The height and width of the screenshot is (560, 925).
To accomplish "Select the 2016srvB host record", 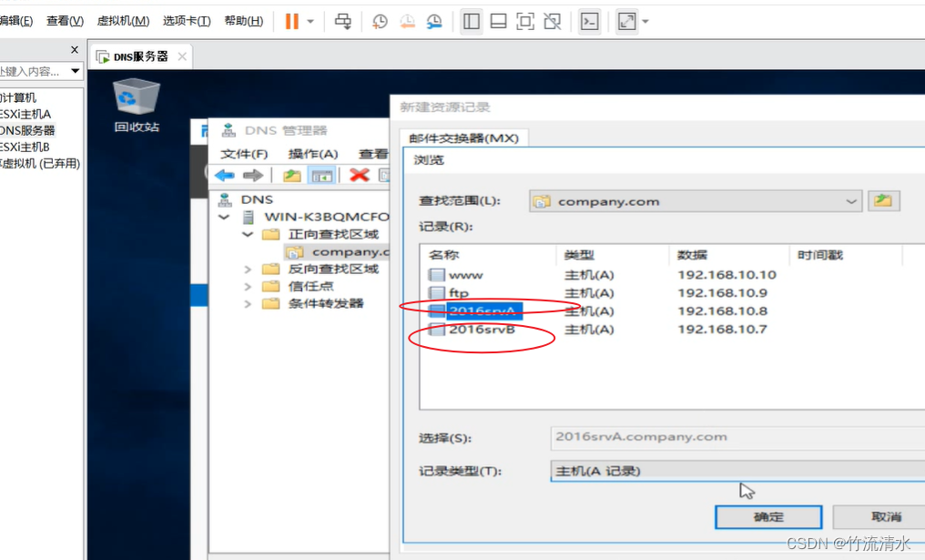I will pos(482,330).
